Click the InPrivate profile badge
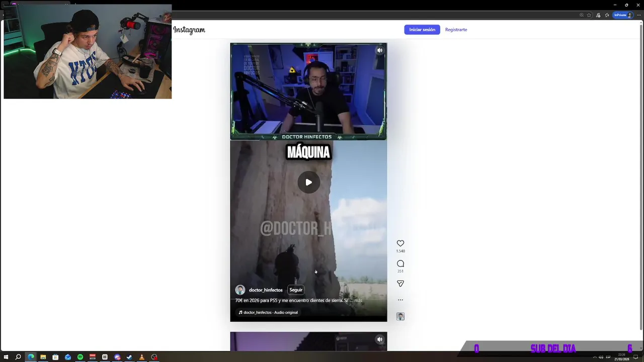 [623, 15]
